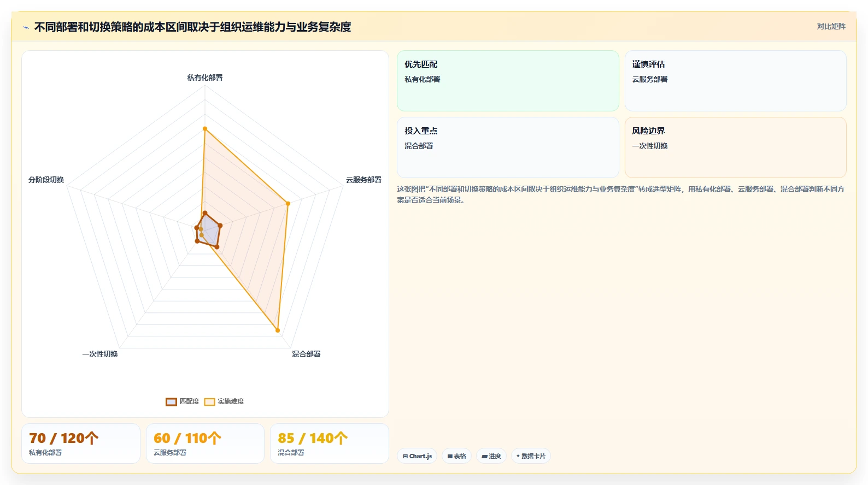The height and width of the screenshot is (485, 868).
Task: Click the 云服务部署 caption under 60 / 110个
Action: point(170,453)
